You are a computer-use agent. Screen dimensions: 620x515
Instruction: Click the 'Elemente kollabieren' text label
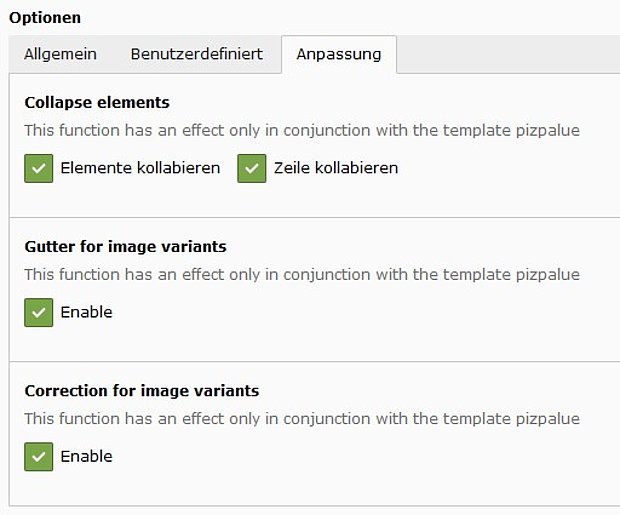[x=140, y=168]
